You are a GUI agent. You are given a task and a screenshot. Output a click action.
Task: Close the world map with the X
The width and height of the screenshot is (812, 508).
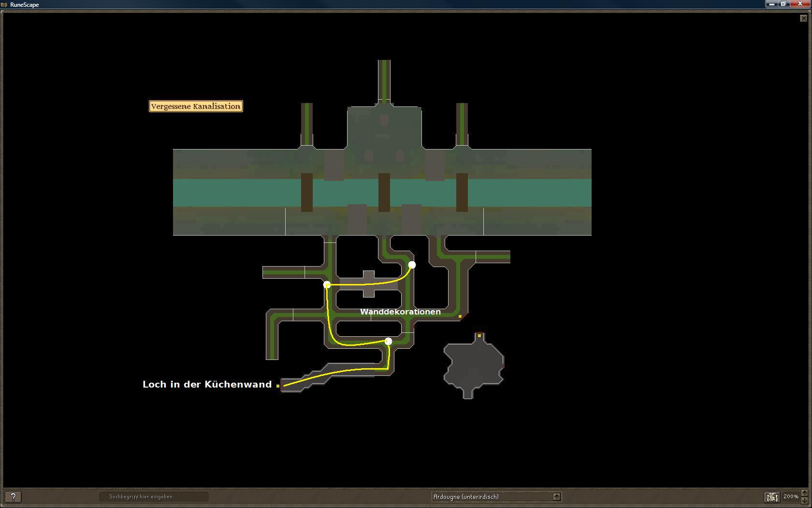point(803,18)
